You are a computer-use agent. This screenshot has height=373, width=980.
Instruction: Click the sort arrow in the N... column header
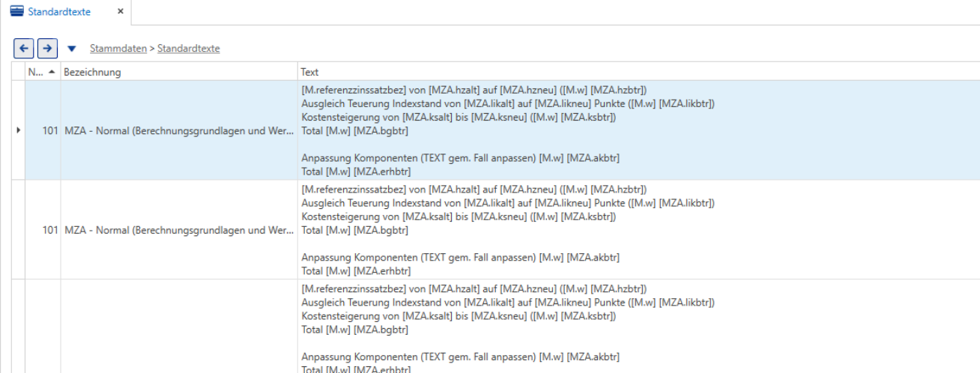click(x=51, y=72)
